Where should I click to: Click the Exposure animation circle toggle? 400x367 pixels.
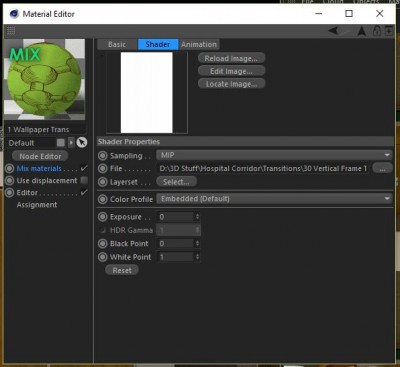coord(103,217)
